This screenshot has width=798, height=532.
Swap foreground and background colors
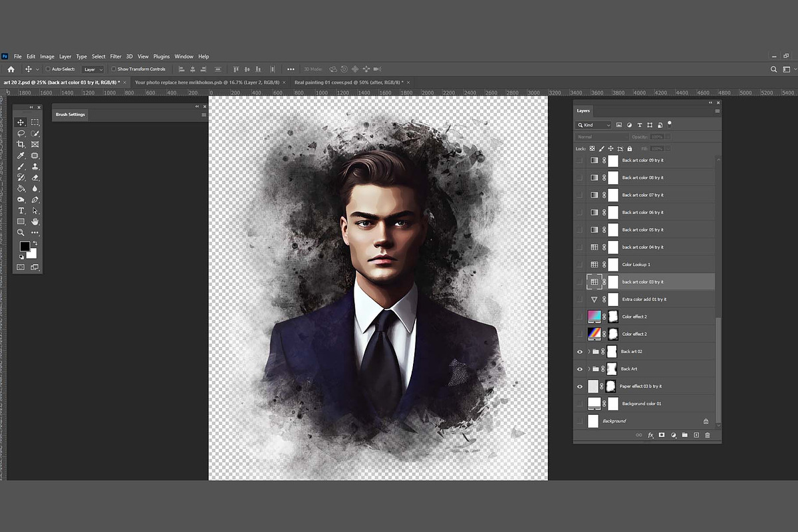35,244
